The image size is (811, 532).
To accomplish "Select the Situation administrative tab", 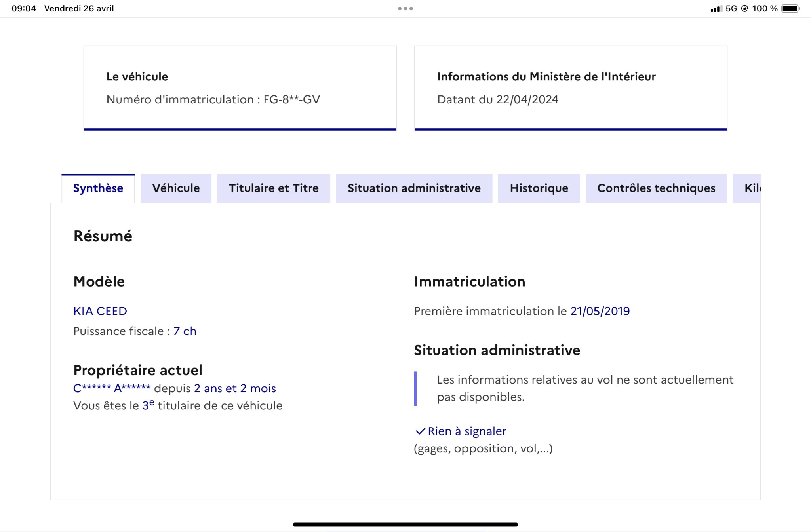I will [x=414, y=188].
